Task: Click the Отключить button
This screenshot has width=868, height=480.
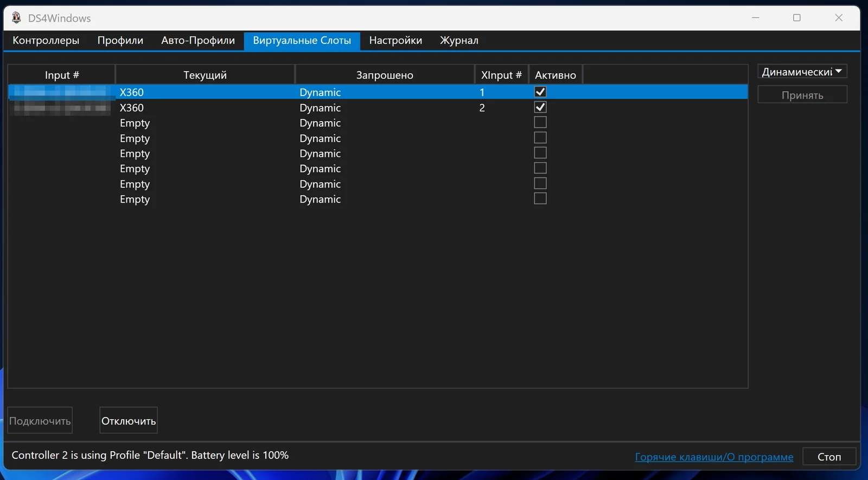Action: [129, 421]
